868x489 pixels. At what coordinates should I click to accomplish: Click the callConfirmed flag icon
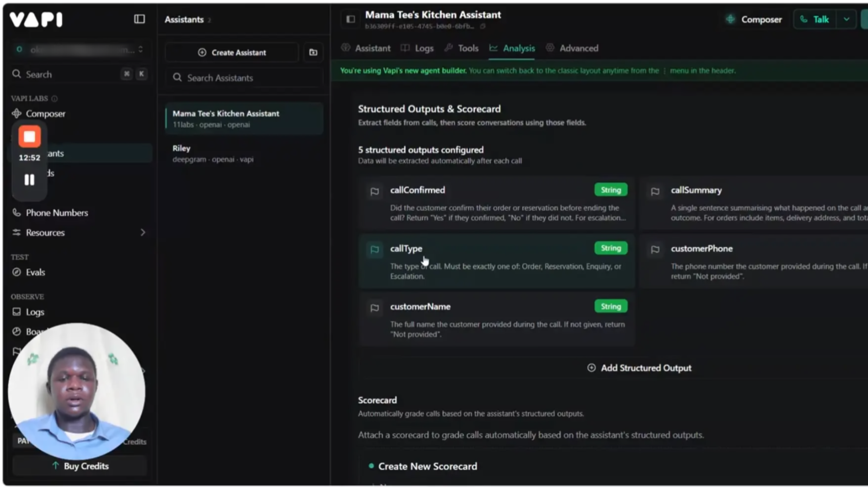pos(375,192)
